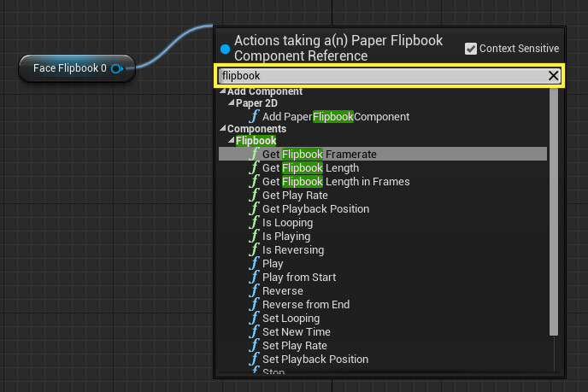The image size is (588, 392).
Task: Toggle the Context Sensitive checkbox
Action: click(471, 49)
